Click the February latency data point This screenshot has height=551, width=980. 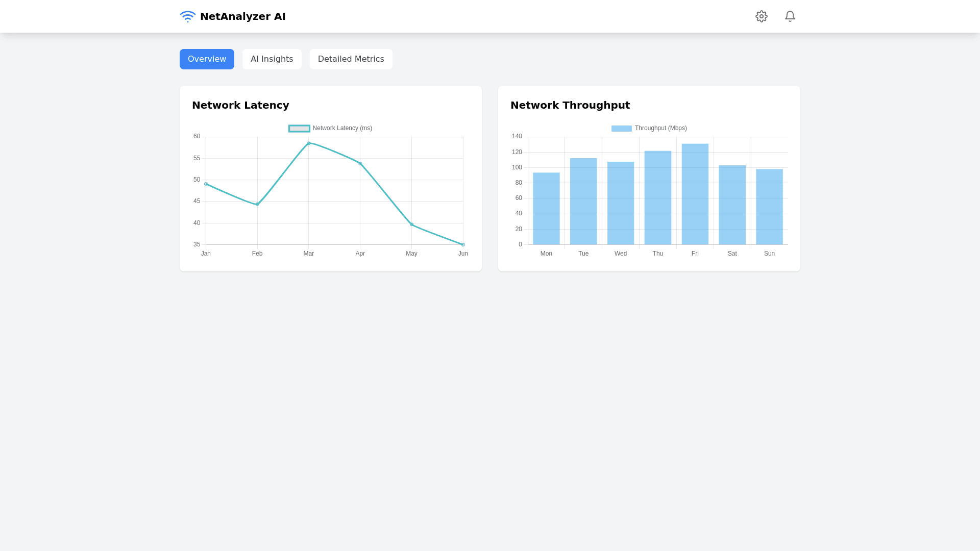pyautogui.click(x=257, y=204)
